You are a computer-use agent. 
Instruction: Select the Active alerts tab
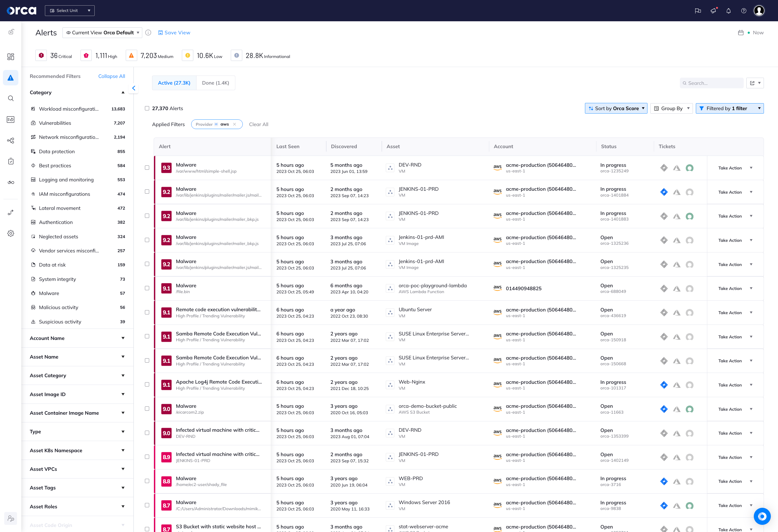174,83
